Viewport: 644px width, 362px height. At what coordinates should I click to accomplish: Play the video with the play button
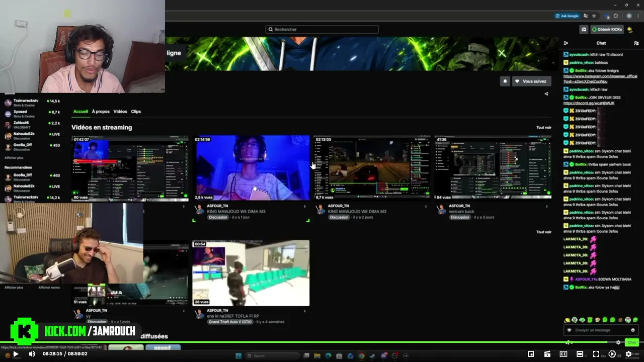pos(16,354)
